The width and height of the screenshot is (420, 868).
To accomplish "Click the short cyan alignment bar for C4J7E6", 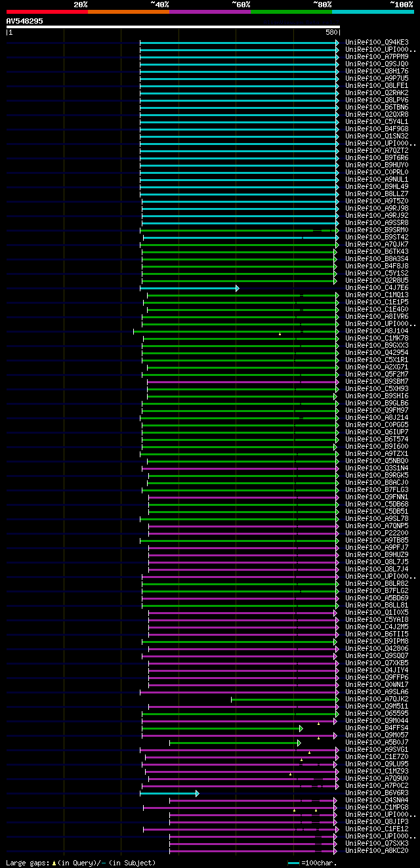I will coord(189,288).
